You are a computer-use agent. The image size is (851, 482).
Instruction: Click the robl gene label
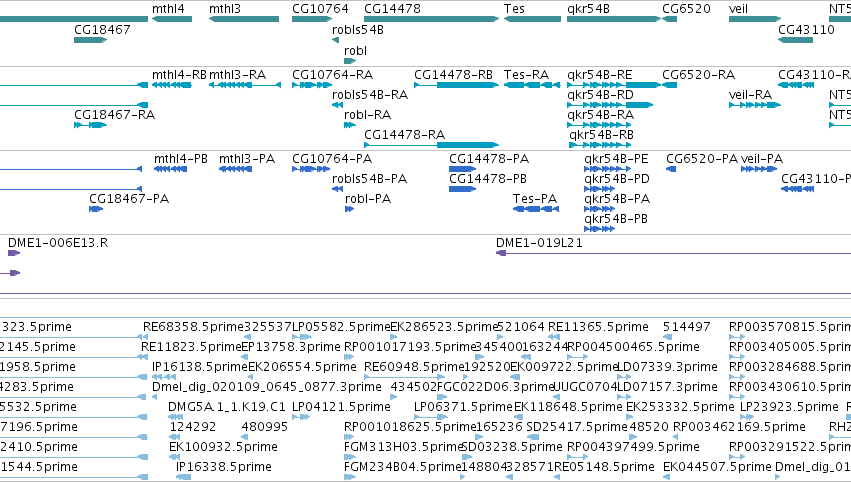coord(355,50)
